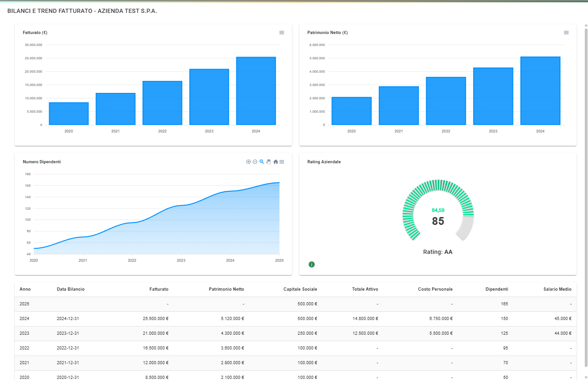This screenshot has height=384, width=588.
Task: Click the Rating: AA label
Action: pos(438,252)
